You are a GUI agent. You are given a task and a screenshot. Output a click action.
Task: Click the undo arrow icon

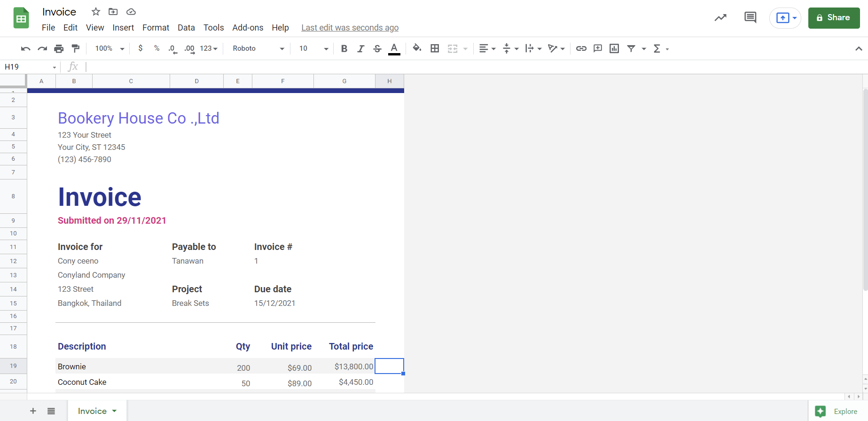click(26, 48)
